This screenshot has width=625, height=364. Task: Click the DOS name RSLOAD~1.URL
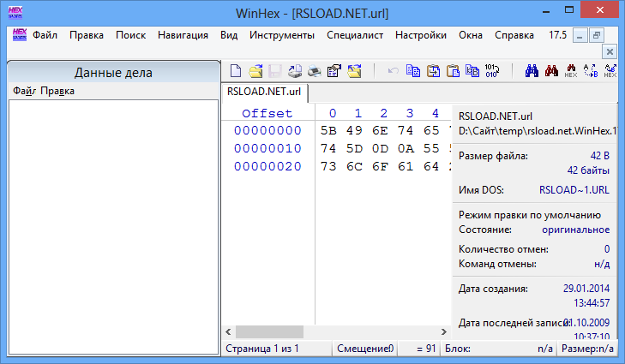coord(574,190)
